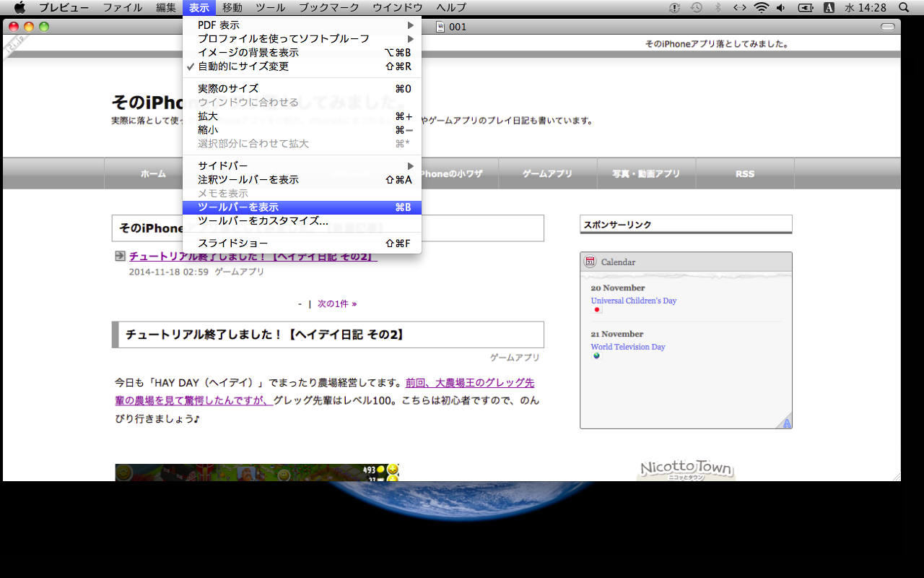Open the ウインドウ menu
Image resolution: width=924 pixels, height=578 pixels.
pyautogui.click(x=398, y=7)
